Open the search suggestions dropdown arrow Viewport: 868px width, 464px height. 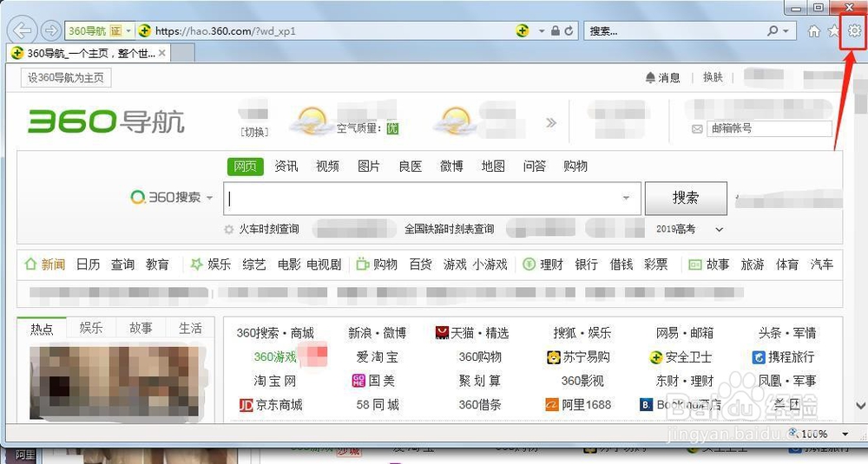[626, 198]
